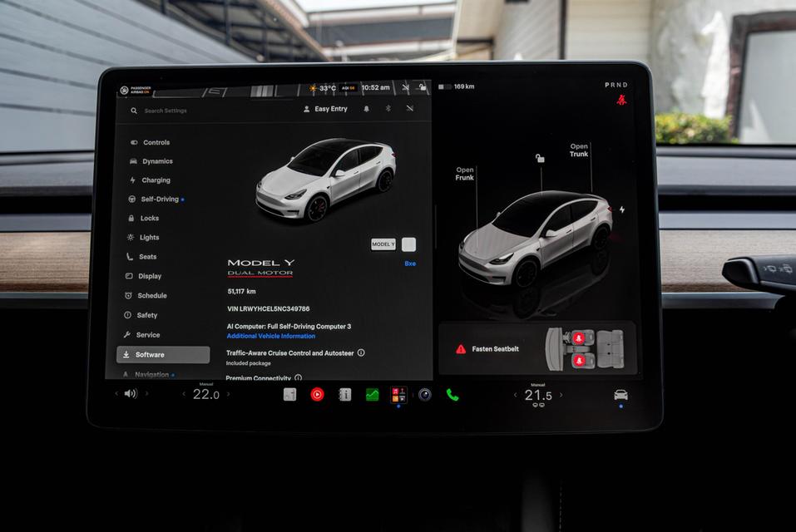Open the grey app icon before YouTube Music

[x=289, y=394]
